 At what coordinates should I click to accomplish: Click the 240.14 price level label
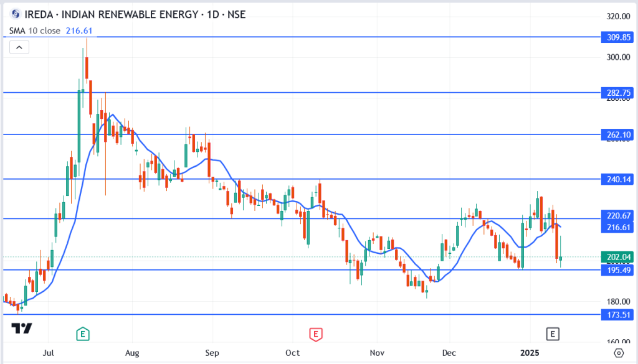pyautogui.click(x=615, y=179)
